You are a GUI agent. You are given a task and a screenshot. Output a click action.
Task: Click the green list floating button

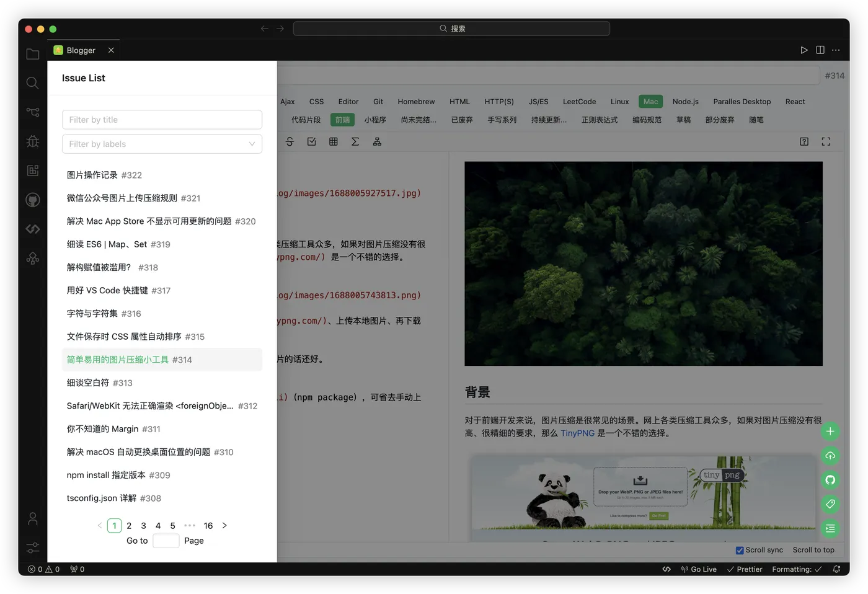(x=830, y=528)
